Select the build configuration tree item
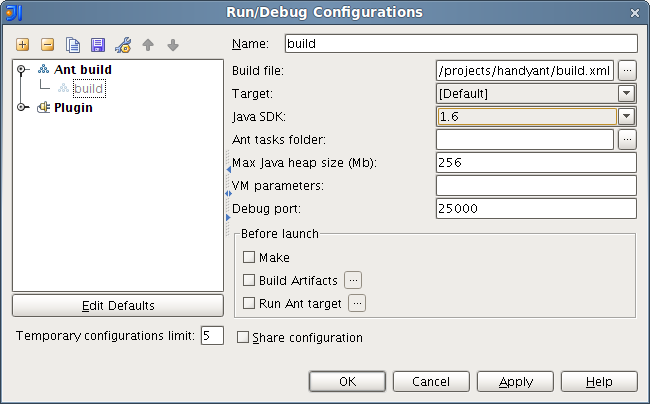The width and height of the screenshot is (650, 404). point(88,89)
